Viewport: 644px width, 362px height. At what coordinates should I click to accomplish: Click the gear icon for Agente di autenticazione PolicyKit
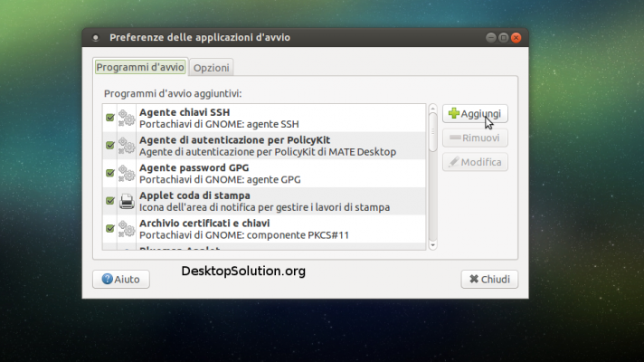[126, 146]
